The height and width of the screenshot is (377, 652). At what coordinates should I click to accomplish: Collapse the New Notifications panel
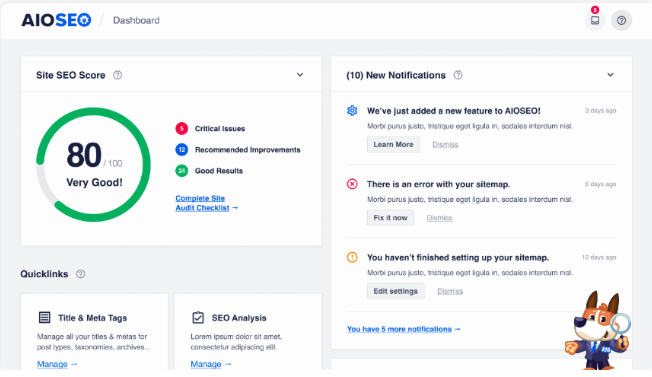(610, 75)
